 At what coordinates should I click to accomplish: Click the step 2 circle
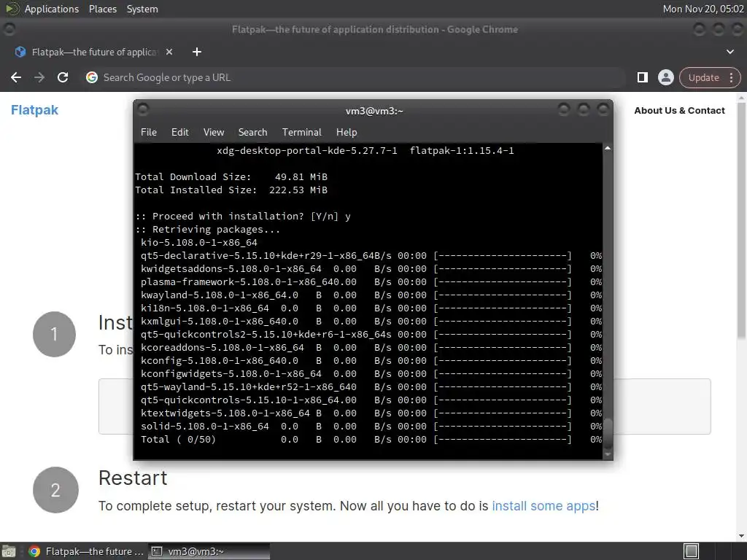tap(55, 490)
